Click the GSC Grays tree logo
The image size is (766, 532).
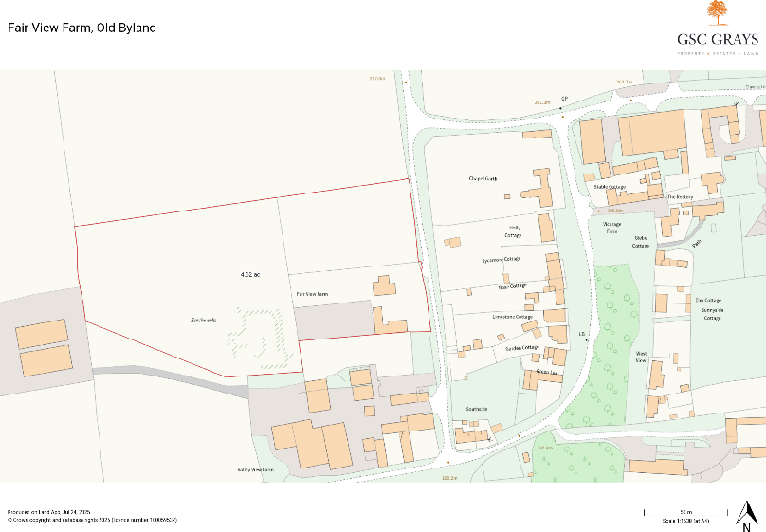(717, 14)
